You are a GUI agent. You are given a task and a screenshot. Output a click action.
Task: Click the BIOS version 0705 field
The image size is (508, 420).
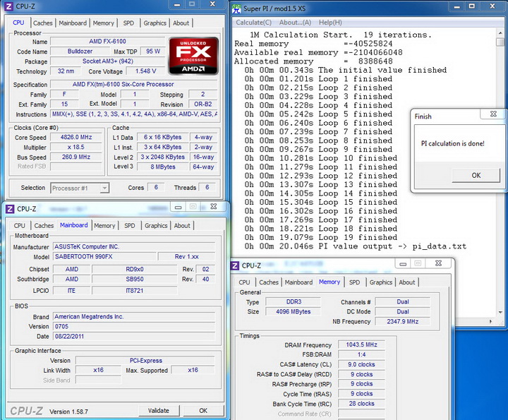[x=134, y=326]
